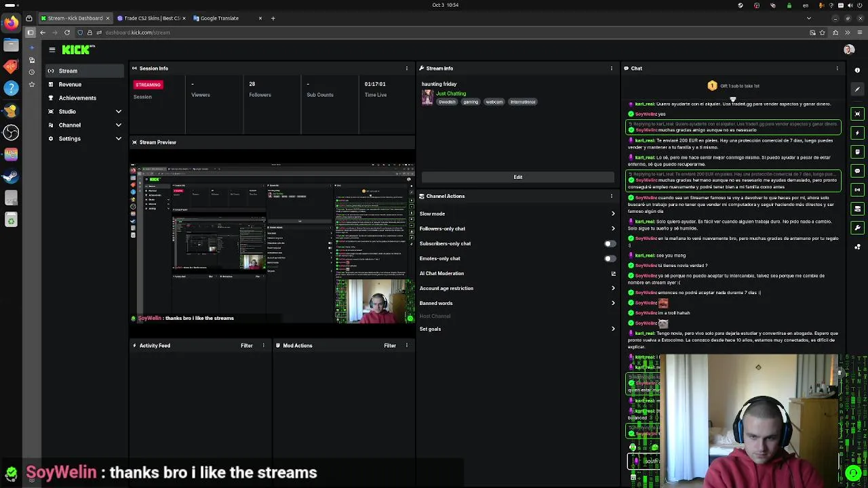
Task: Open Banned words chevron
Action: (613, 304)
